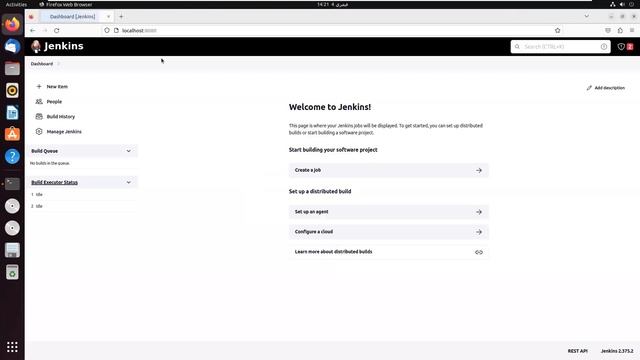
Task: Click executor '2 Idle' row
Action: [x=37, y=207]
